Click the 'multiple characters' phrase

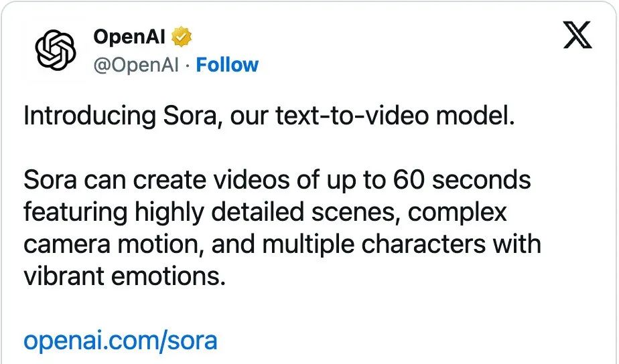pyautogui.click(x=374, y=244)
